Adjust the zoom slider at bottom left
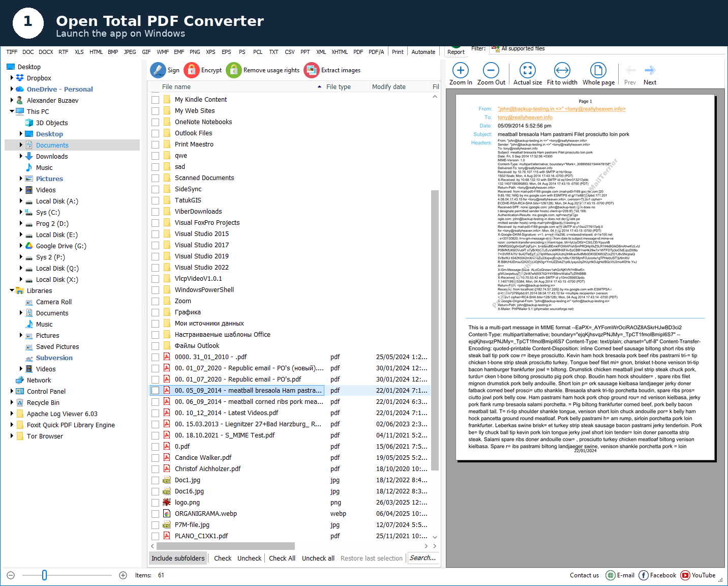The height and width of the screenshot is (586, 728). tap(44, 575)
